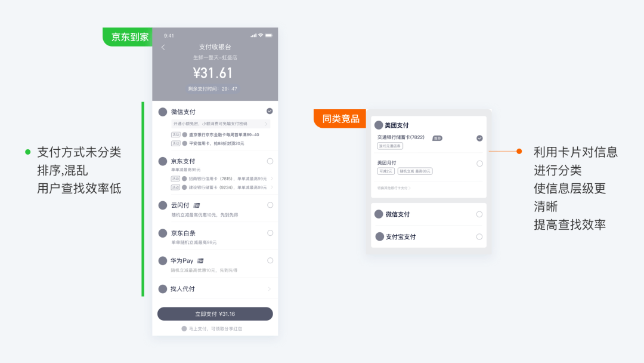Click the 京东支付 payment icon
This screenshot has height=363, width=644.
pos(163,161)
